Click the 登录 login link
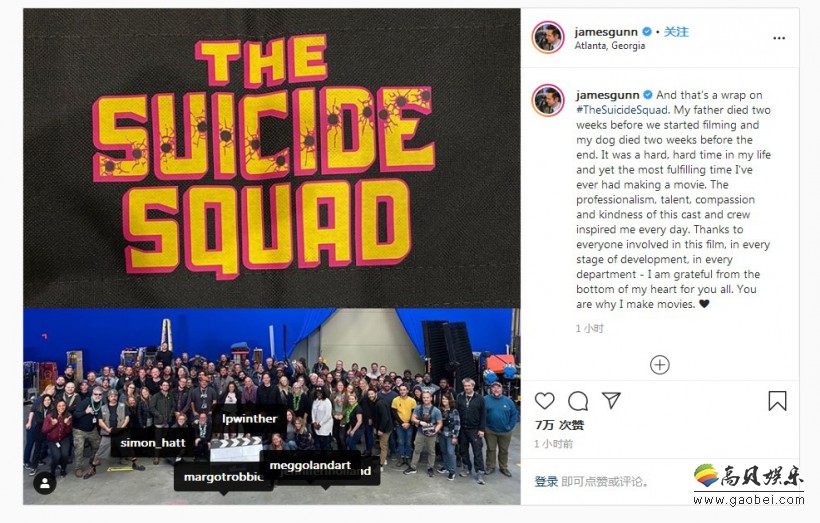The height and width of the screenshot is (523, 820). 546,481
